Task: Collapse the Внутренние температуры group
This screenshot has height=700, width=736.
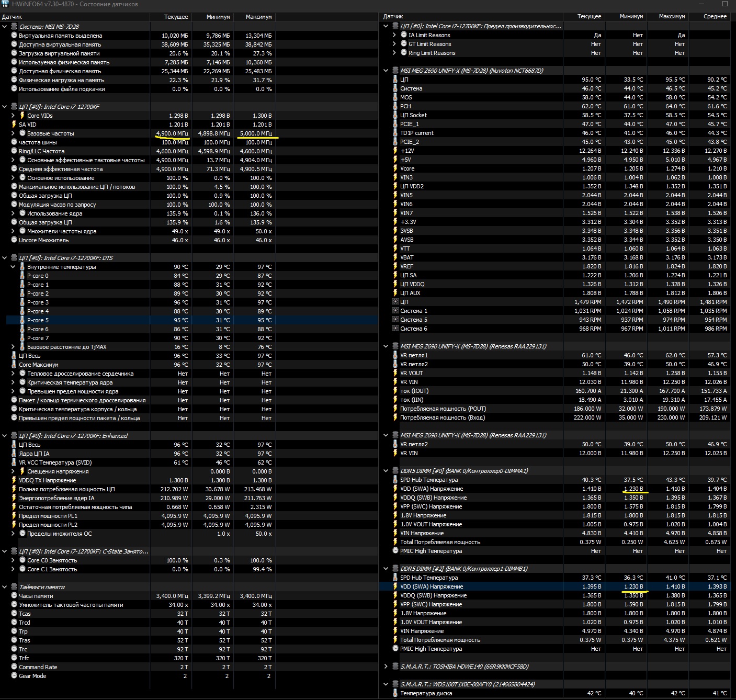Action: pyautogui.click(x=13, y=267)
